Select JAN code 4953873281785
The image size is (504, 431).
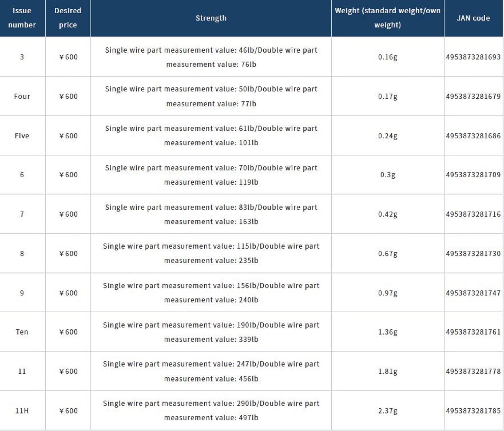pos(473,411)
